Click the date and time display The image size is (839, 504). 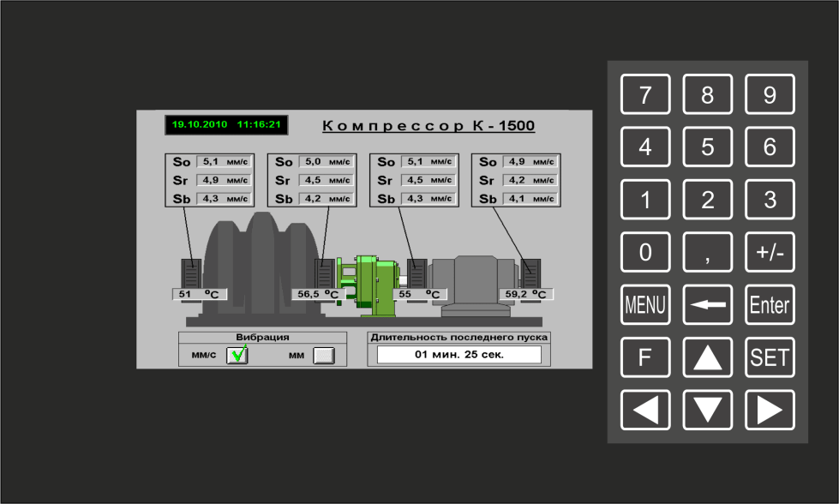click(226, 125)
